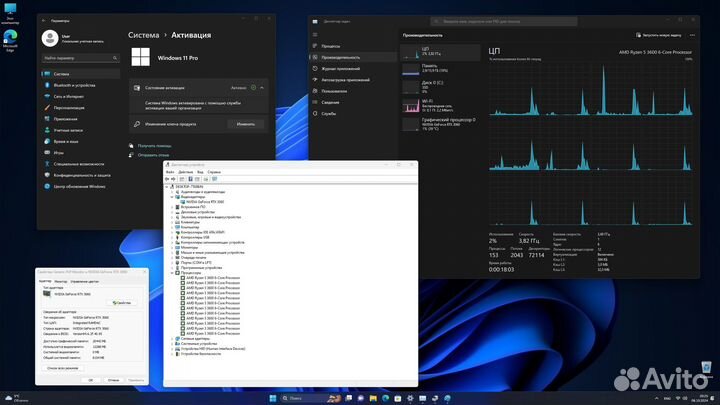Click Отправить отзыв link in Settings
Image resolution: width=720 pixels, height=405 pixels.
153,155
